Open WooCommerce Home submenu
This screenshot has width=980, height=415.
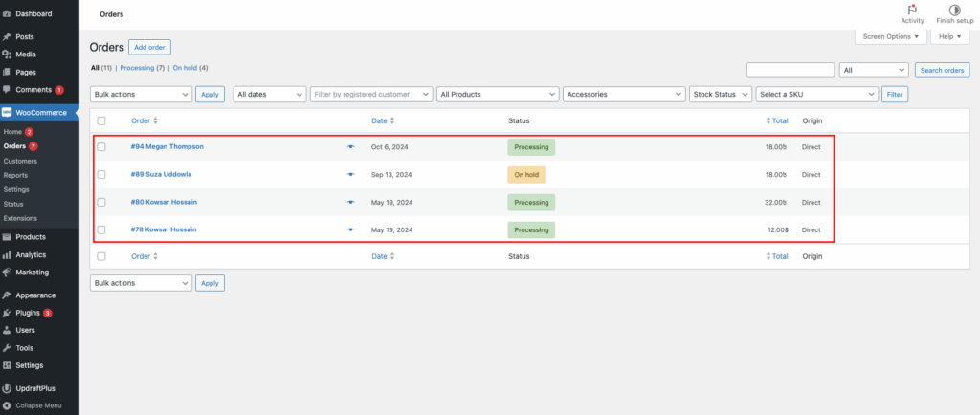(12, 132)
